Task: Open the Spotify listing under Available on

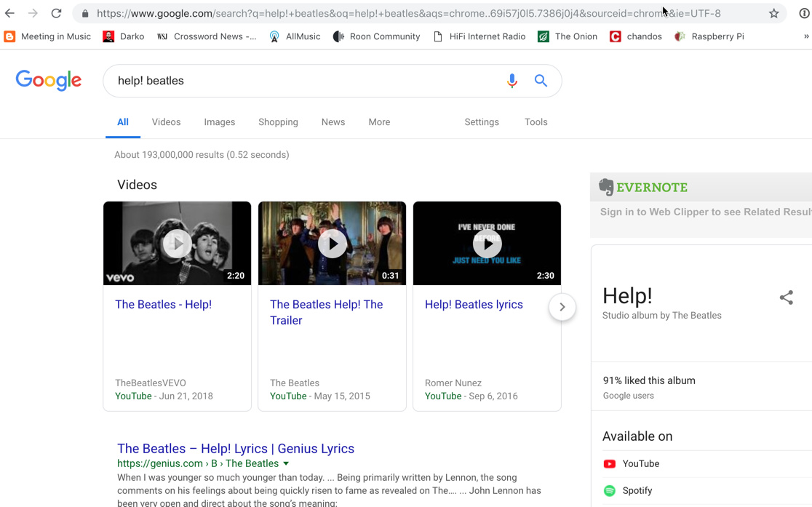Action: tap(637, 491)
